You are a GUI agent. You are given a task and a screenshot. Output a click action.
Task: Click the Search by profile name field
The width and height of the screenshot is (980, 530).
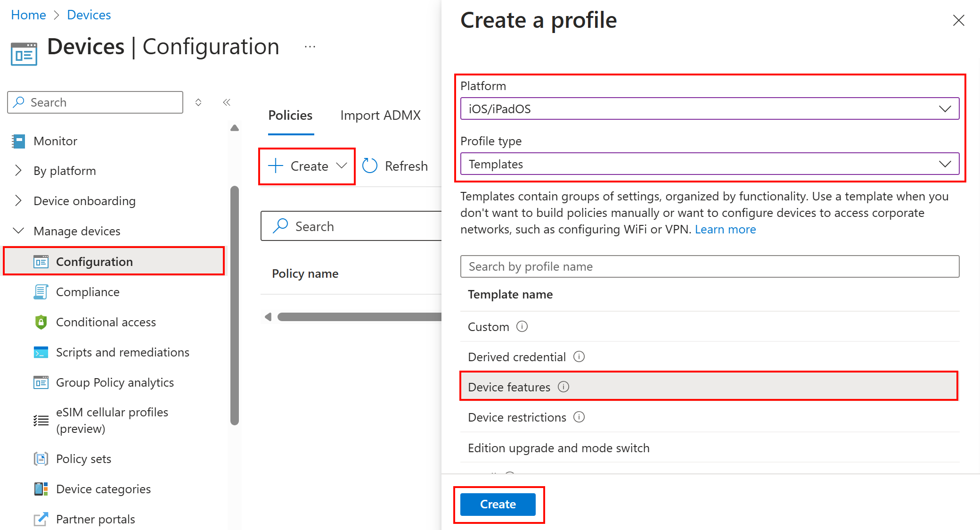pyautogui.click(x=709, y=266)
